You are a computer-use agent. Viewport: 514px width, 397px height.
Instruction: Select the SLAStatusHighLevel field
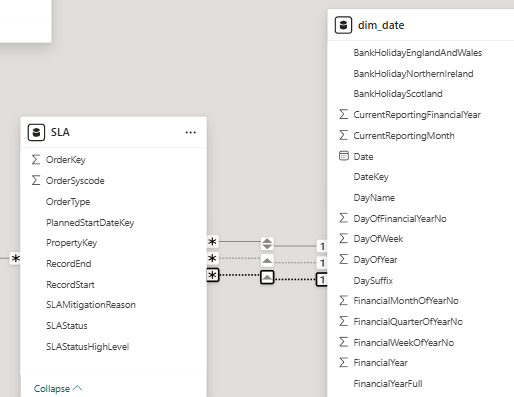point(87,347)
